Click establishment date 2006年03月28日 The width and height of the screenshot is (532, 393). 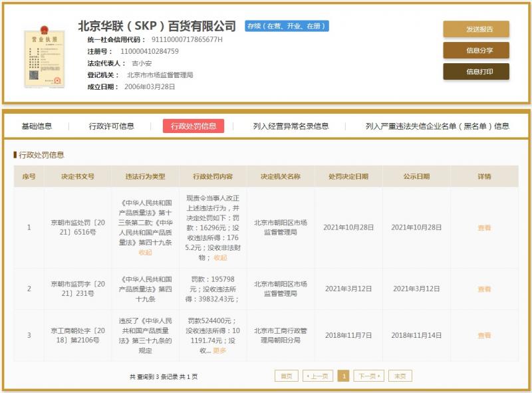pyautogui.click(x=150, y=87)
